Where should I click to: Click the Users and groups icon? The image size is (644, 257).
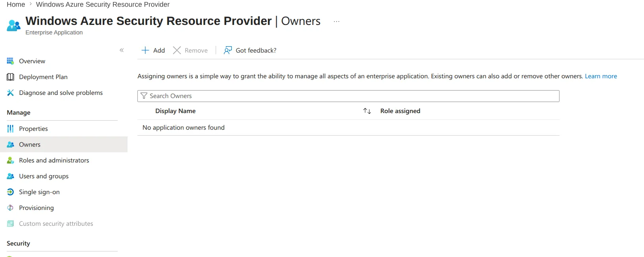point(10,176)
